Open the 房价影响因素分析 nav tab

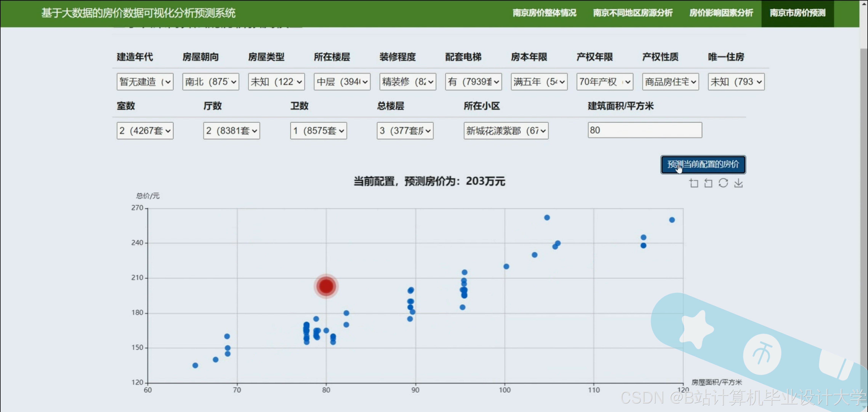point(721,13)
